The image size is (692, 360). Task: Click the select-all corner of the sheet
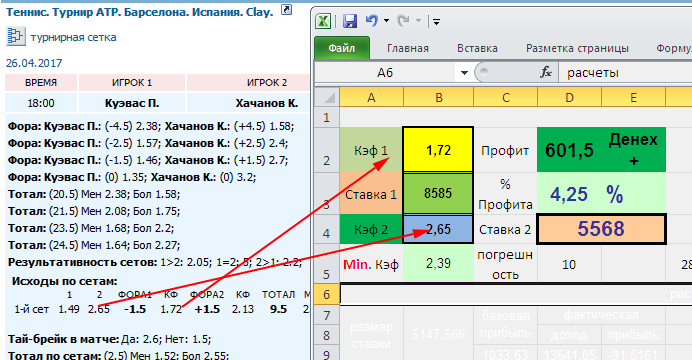point(327,97)
